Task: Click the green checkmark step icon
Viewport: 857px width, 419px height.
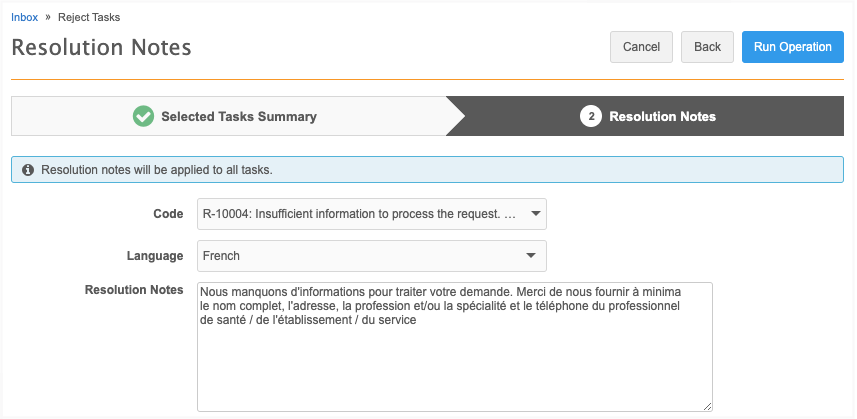Action: click(x=143, y=116)
